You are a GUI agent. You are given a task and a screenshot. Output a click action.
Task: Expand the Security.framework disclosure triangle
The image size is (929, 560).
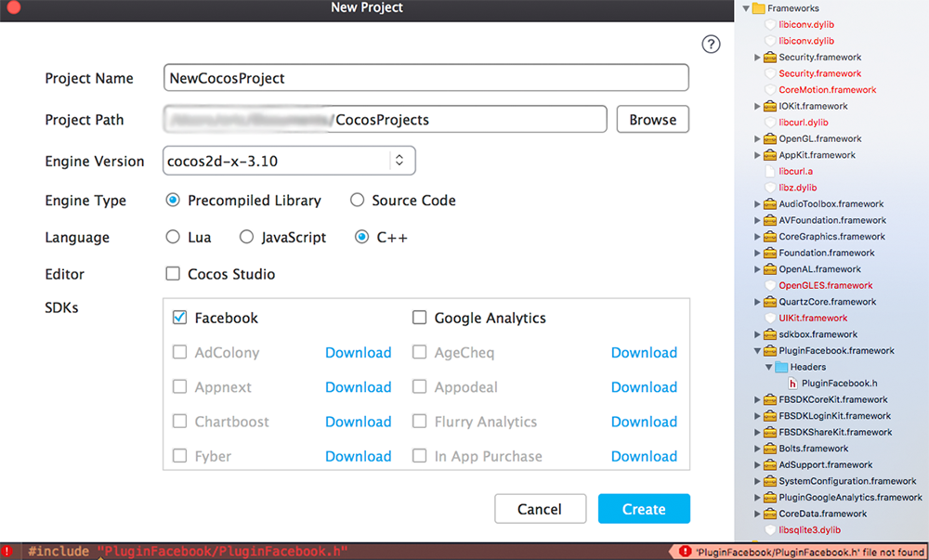[757, 58]
